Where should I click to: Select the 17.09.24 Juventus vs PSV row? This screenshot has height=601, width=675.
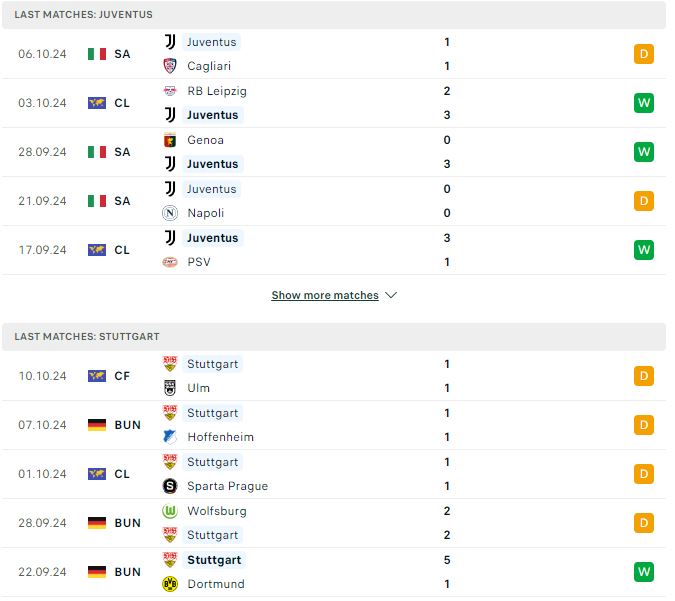click(334, 251)
